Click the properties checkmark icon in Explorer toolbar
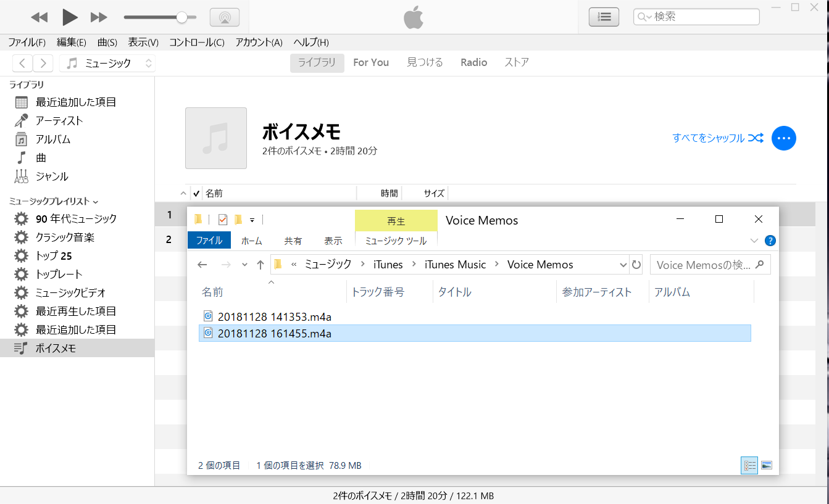Viewport: 829px width, 504px height. tap(223, 220)
